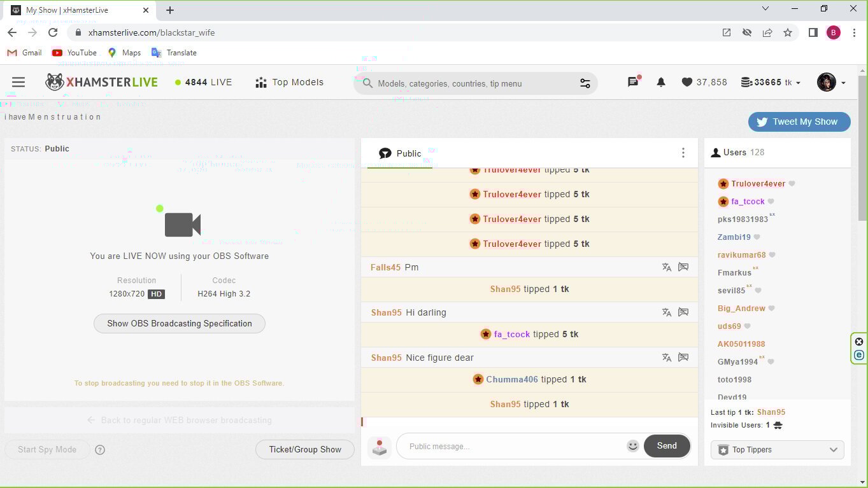Click the help question mark icon
The width and height of the screenshot is (868, 488).
(x=100, y=450)
